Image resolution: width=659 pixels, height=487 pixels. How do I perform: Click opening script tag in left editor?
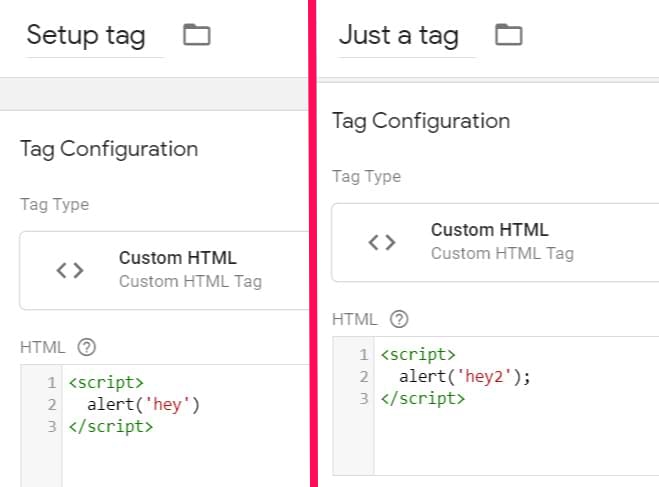(x=106, y=382)
